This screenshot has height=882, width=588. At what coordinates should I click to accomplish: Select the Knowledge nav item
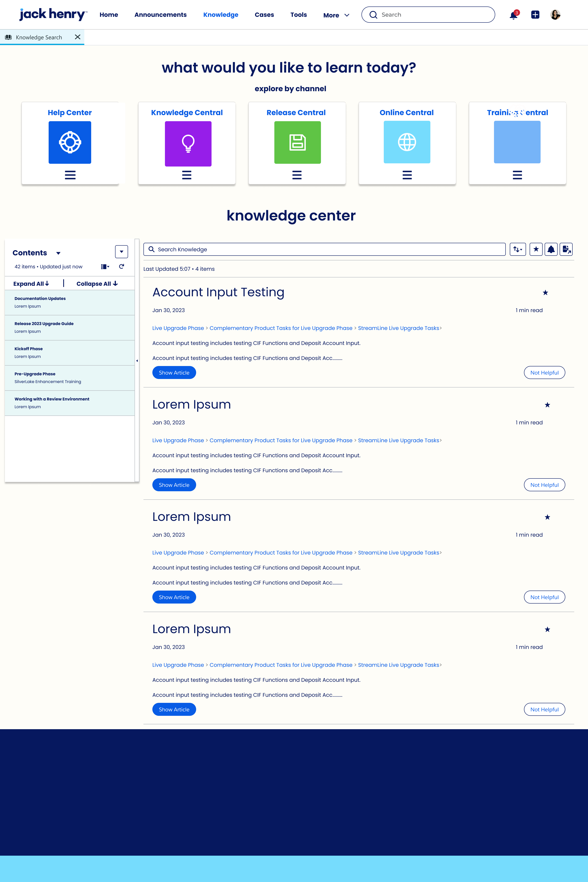click(x=221, y=15)
